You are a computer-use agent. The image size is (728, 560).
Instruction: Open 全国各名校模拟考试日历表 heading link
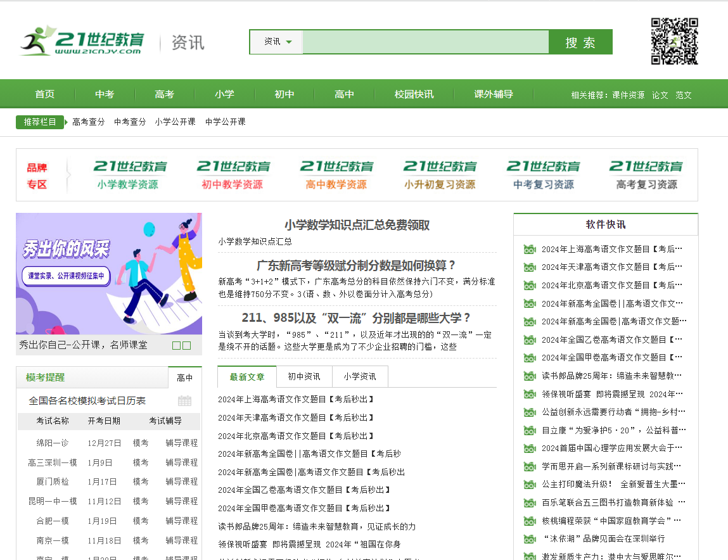click(x=87, y=401)
